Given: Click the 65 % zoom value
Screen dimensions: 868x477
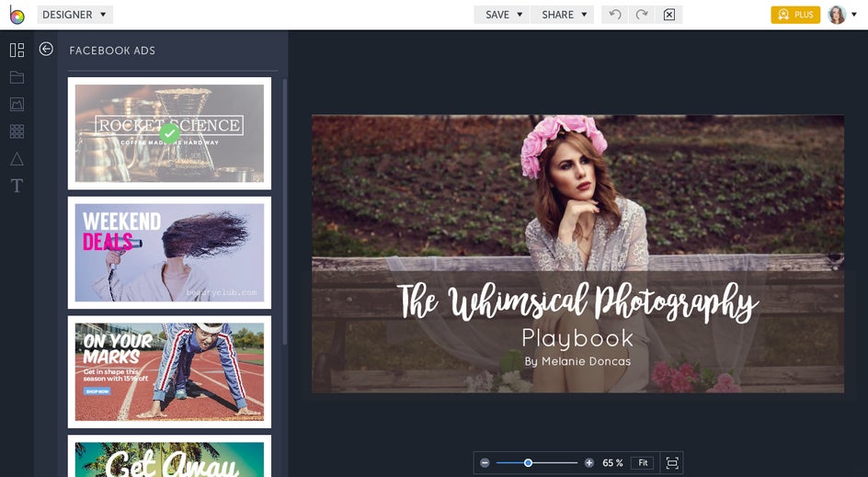Looking at the screenshot, I should pos(612,462).
